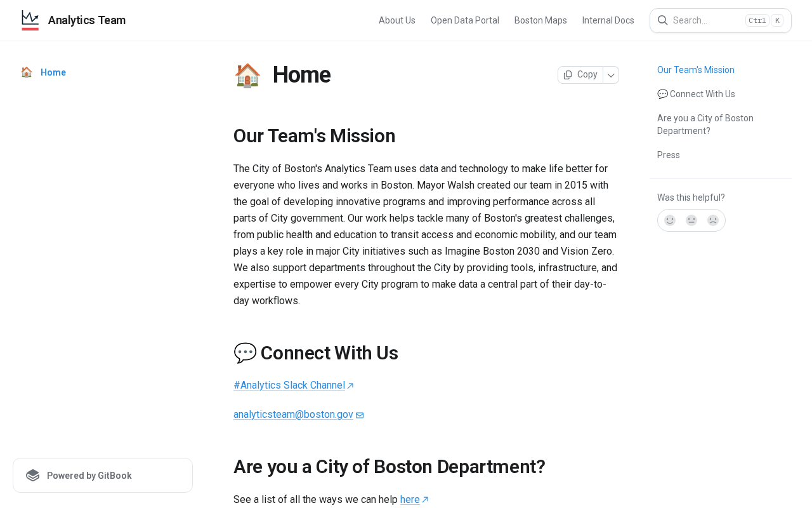812x508 pixels.
Task: Click the Analytics Team site title
Action: point(87,20)
